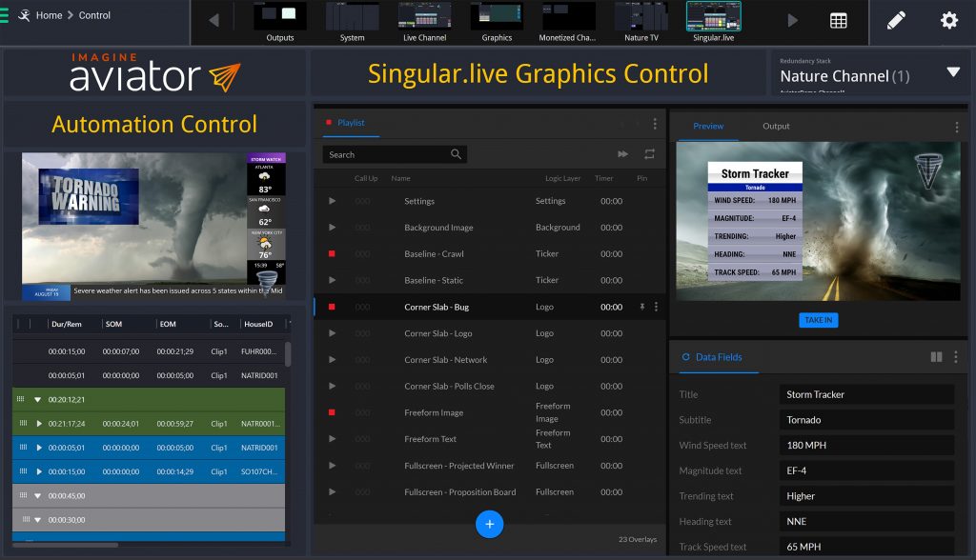The width and height of the screenshot is (976, 560).
Task: Collapse the gray 00:00:30;00 block
Action: [37, 520]
